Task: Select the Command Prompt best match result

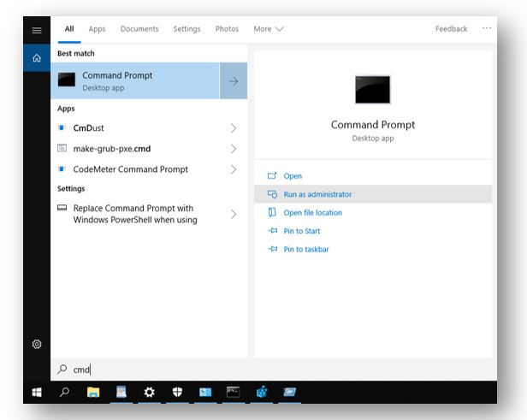Action: [x=135, y=80]
